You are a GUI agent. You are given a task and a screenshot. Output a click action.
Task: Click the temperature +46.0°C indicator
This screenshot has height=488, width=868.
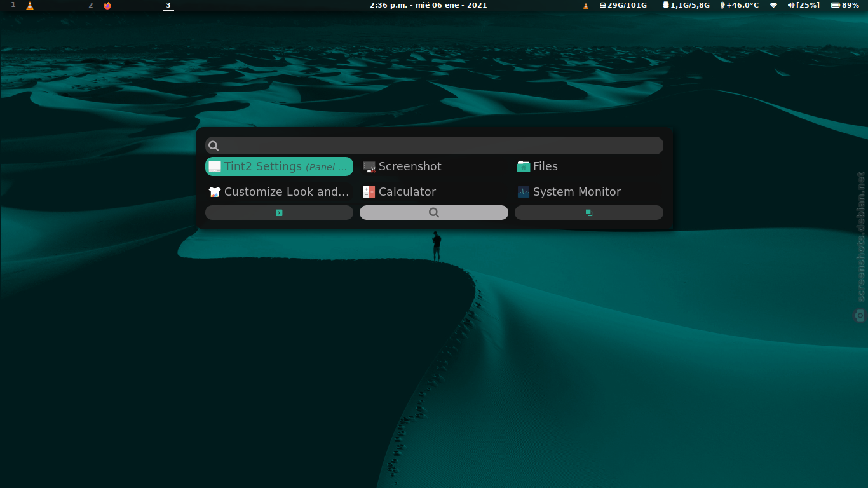[x=740, y=5]
